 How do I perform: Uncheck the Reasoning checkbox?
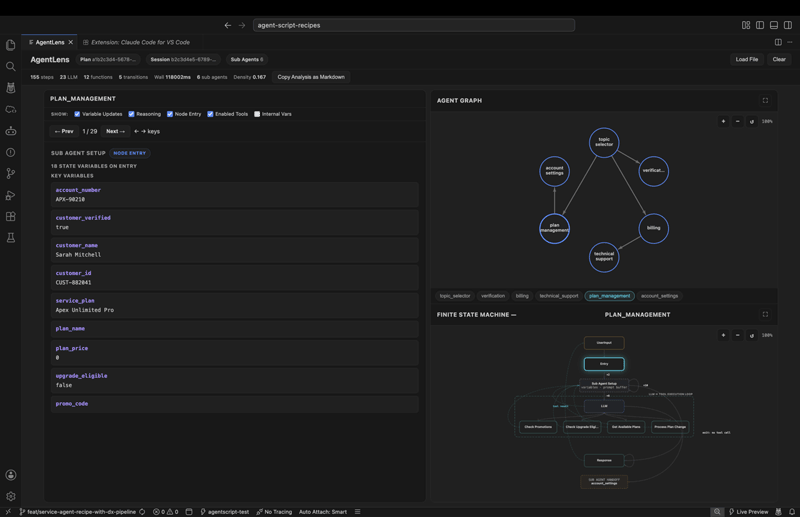tap(131, 114)
